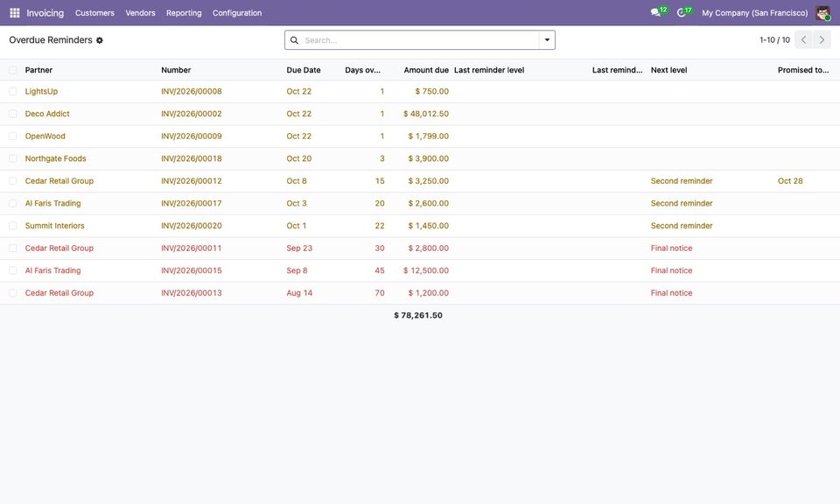Viewport: 840px width, 504px height.
Task: Sort by the Amount due column header
Action: pyautogui.click(x=426, y=70)
